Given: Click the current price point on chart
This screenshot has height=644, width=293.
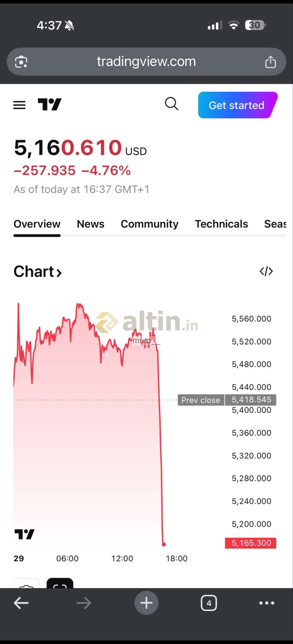Looking at the screenshot, I should [x=164, y=544].
